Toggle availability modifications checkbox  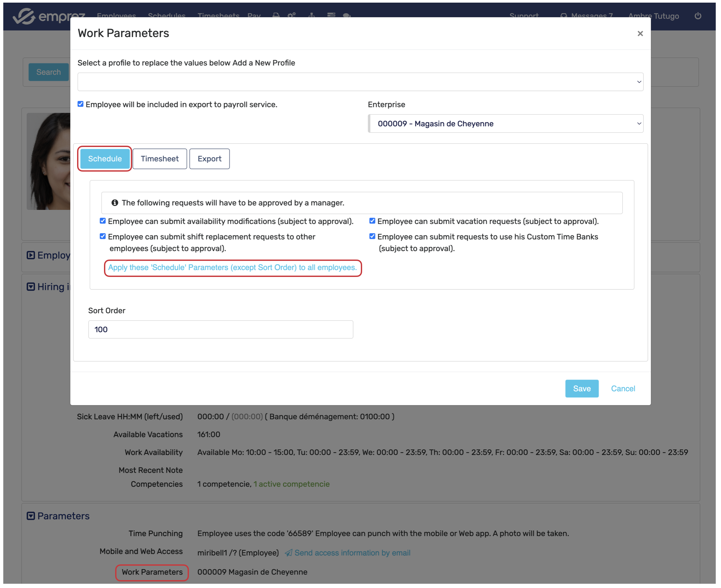tap(103, 221)
